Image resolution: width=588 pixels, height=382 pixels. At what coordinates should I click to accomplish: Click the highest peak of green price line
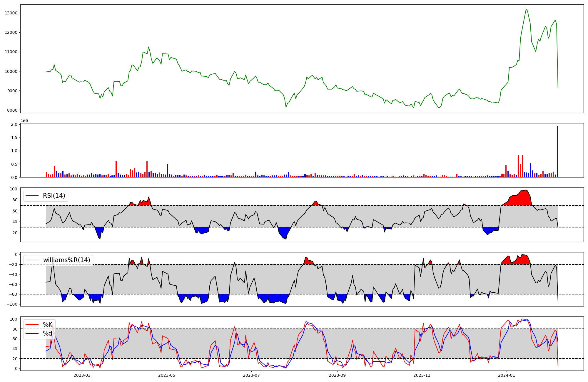[526, 10]
